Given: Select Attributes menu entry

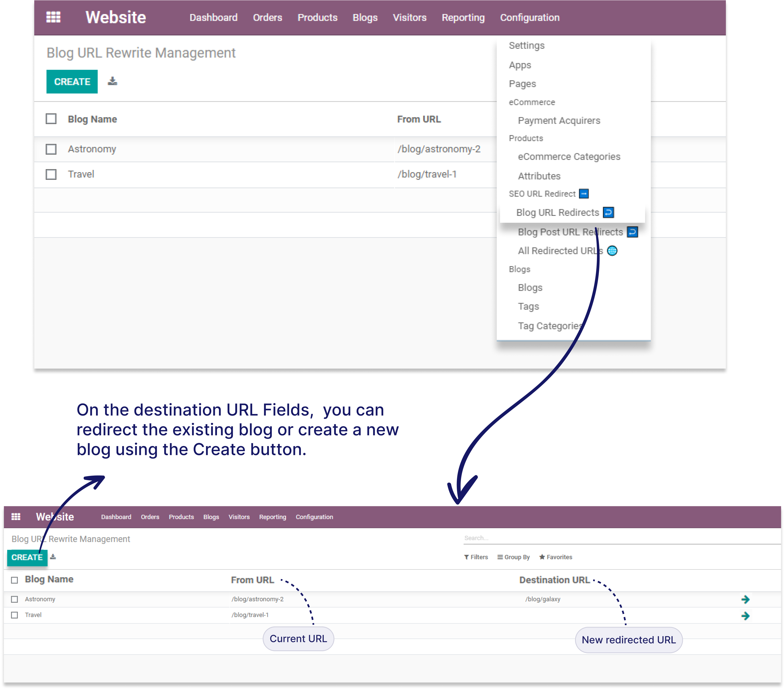Looking at the screenshot, I should point(539,176).
